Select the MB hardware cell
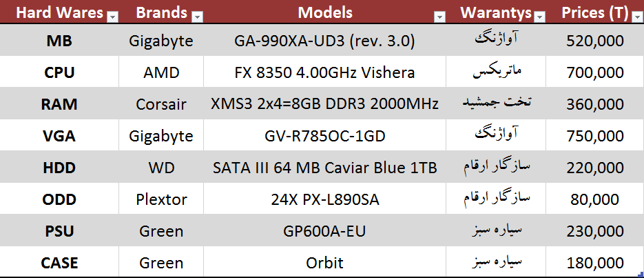The image size is (644, 278). point(59,41)
